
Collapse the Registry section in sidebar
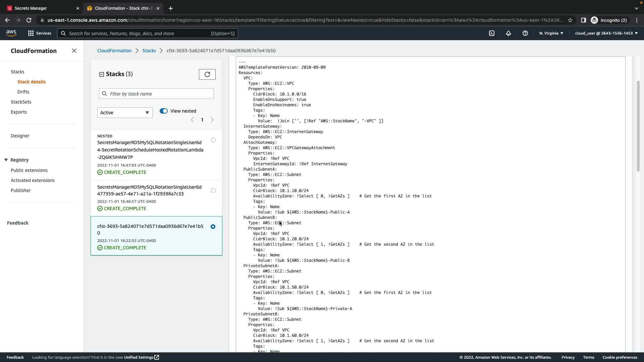6,160
